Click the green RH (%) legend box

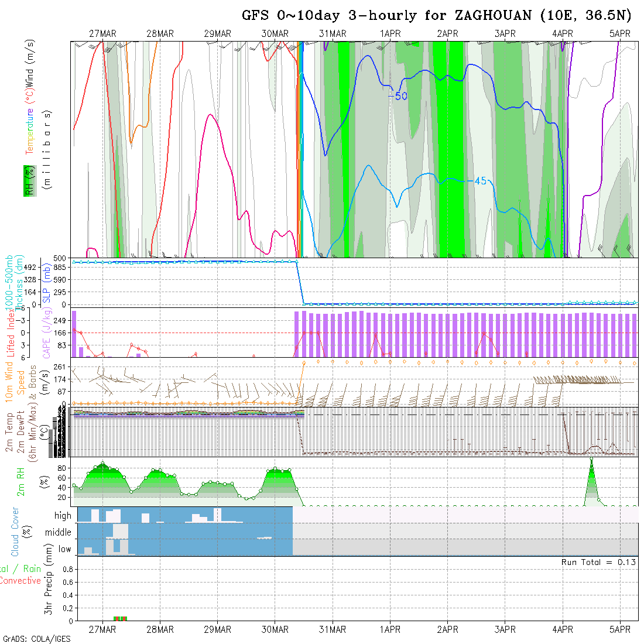coord(28,180)
